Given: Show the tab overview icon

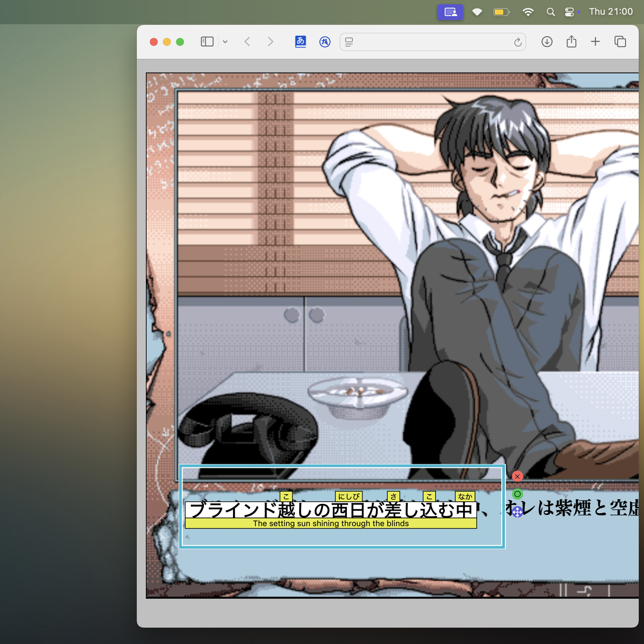Looking at the screenshot, I should coord(620,42).
